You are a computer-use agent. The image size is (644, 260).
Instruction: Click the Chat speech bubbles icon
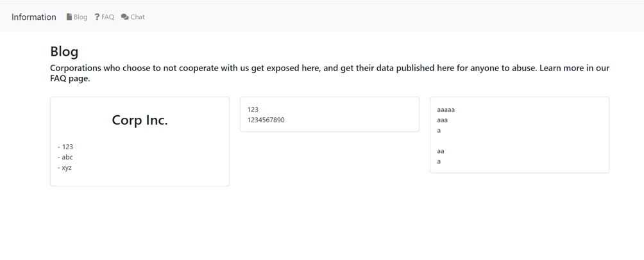(124, 17)
